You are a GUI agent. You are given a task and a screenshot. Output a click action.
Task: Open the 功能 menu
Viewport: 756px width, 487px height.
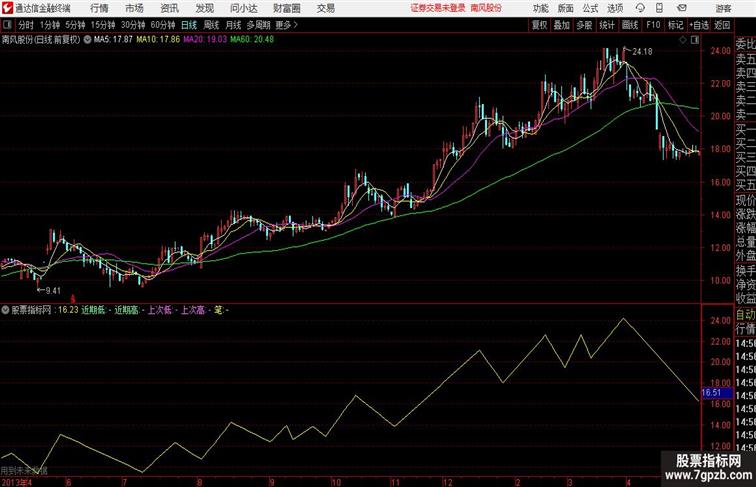point(540,8)
